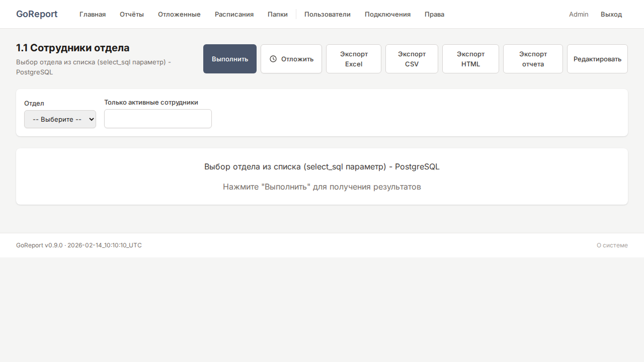Log out via the Выход link
The image size is (644, 362).
[x=611, y=14]
